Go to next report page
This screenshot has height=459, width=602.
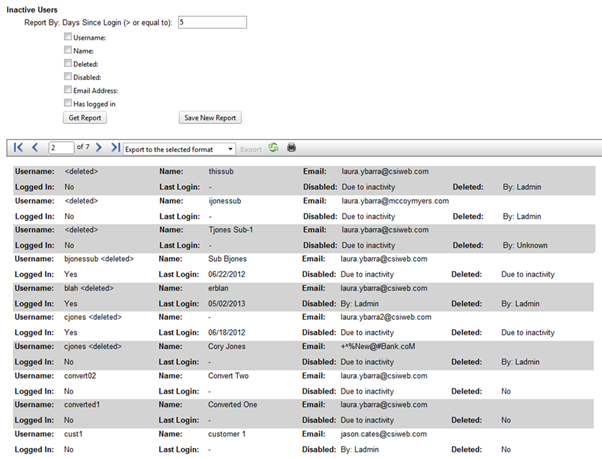click(99, 148)
